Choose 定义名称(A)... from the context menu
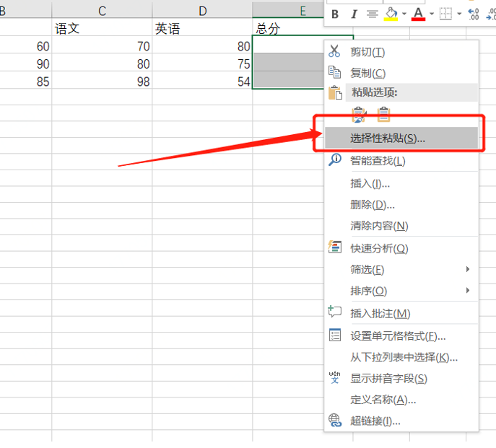Viewport: 496px width, 448px height. pyautogui.click(x=401, y=400)
